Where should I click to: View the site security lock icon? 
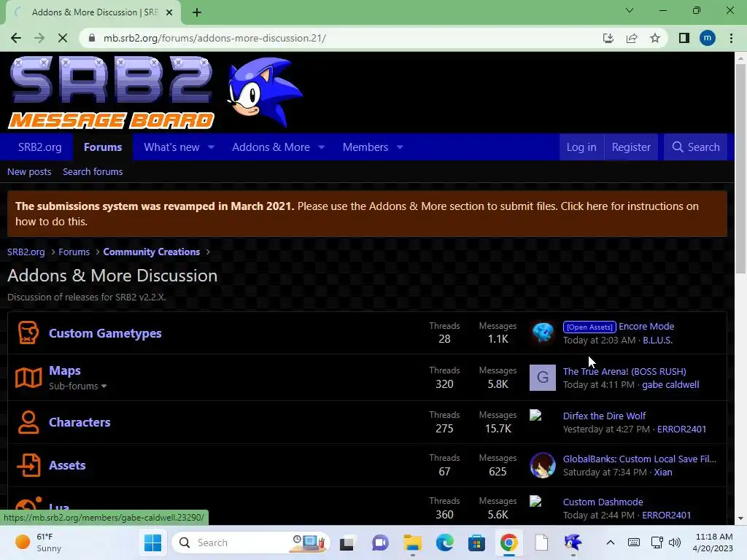click(93, 38)
